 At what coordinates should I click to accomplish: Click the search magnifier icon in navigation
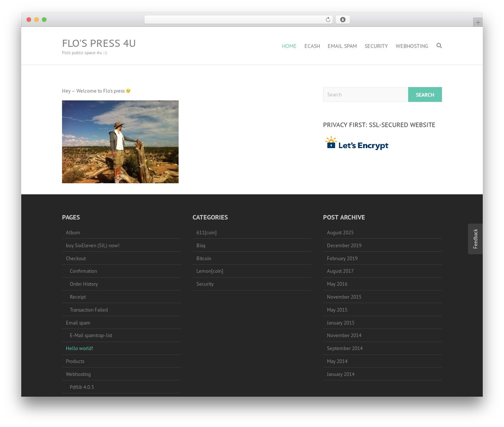(x=439, y=46)
